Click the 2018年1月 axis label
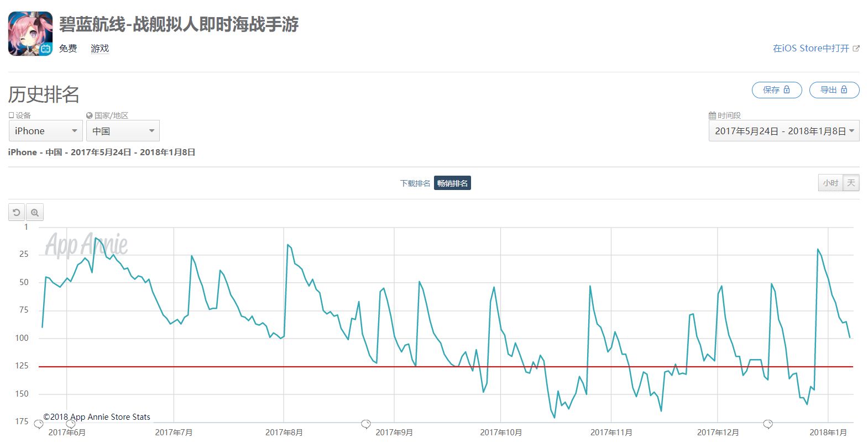The image size is (868, 443). (x=828, y=433)
